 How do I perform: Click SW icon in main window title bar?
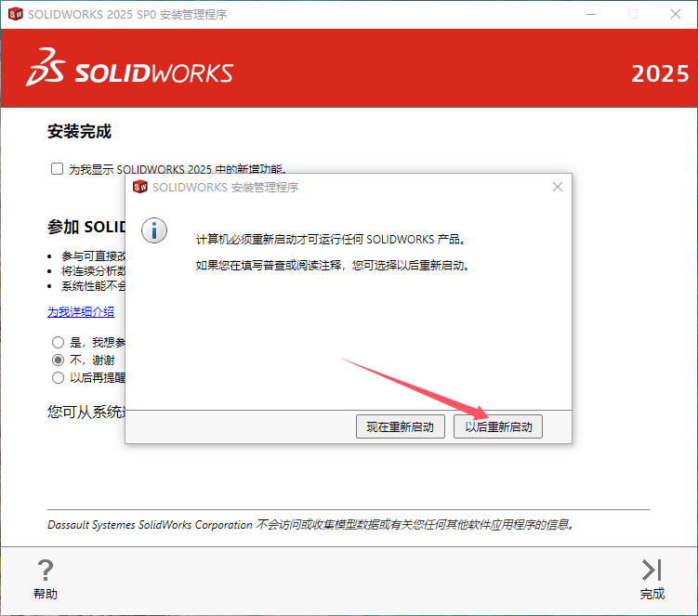point(14,15)
